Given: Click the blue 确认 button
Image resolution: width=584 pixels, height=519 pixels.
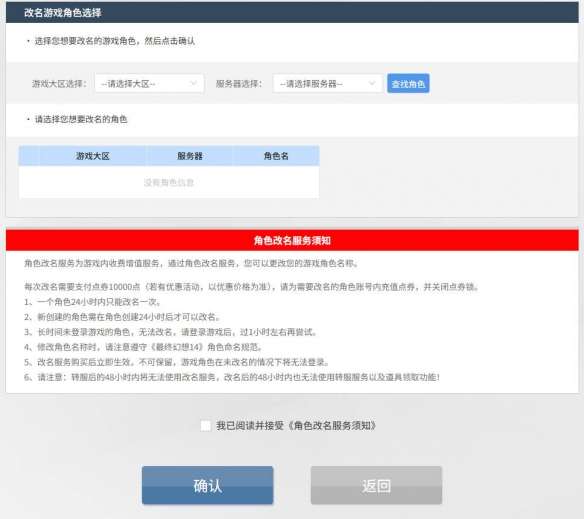Looking at the screenshot, I should (207, 485).
